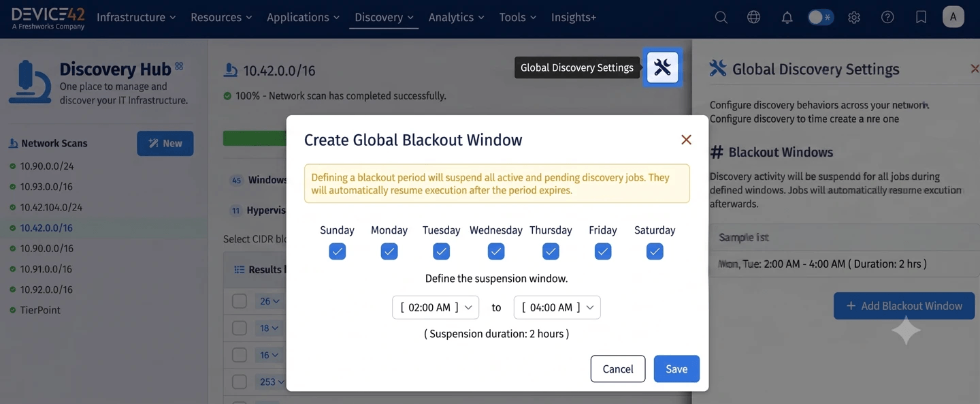Select the TierPoint network scan
This screenshot has height=404, width=980.
coord(40,310)
